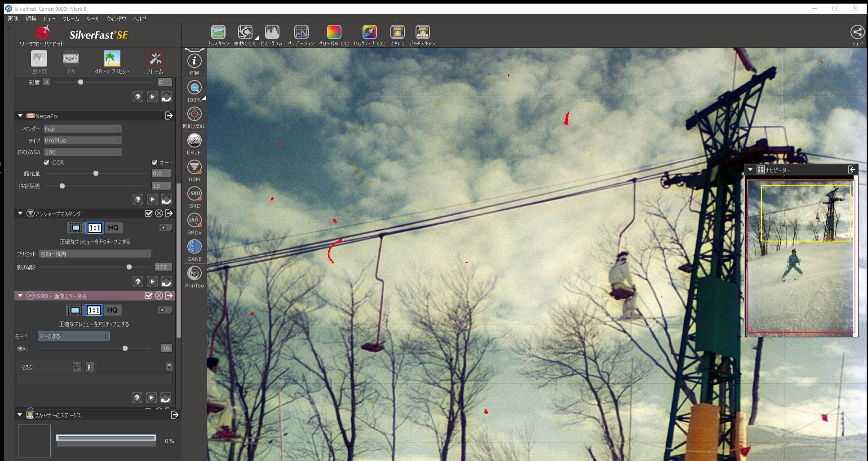Click the play button in NegaFix panel
The height and width of the screenshot is (461, 868).
(x=152, y=199)
